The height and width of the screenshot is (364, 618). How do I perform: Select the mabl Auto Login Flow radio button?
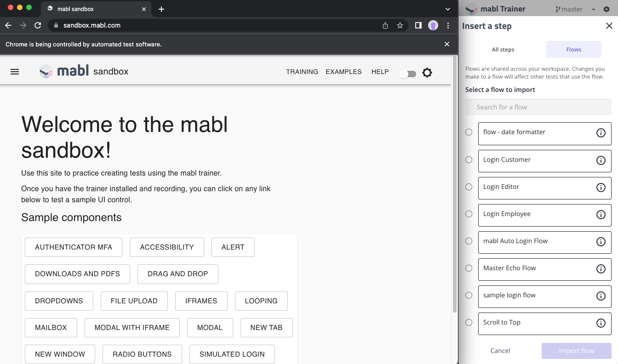coord(469,241)
